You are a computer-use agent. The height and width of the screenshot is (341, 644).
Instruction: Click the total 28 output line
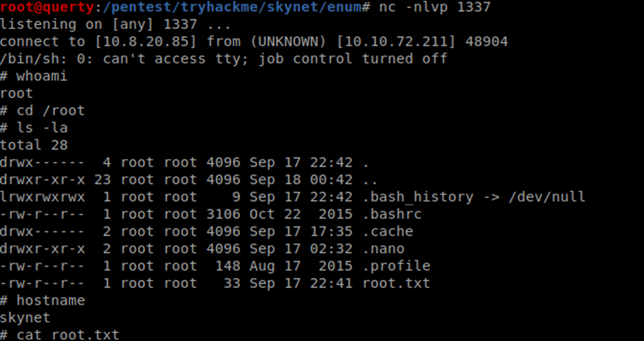(x=34, y=145)
